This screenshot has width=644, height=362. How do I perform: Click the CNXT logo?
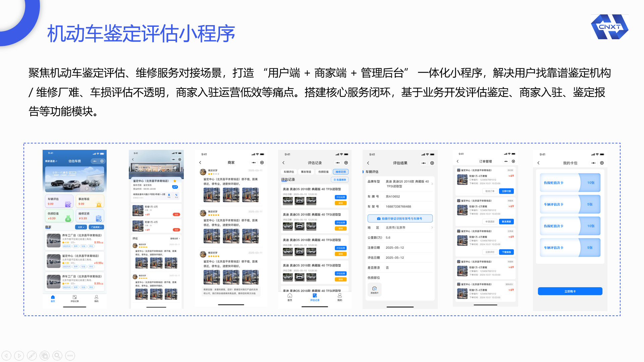pyautogui.click(x=609, y=27)
